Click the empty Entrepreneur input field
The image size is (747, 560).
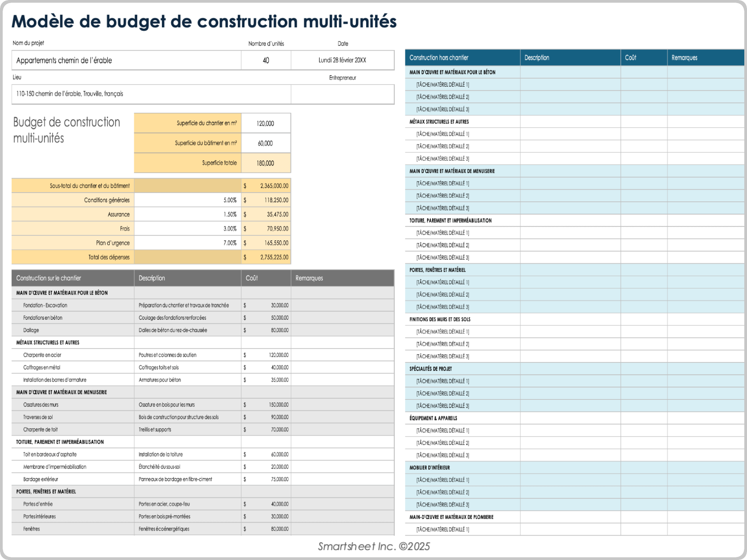342,94
